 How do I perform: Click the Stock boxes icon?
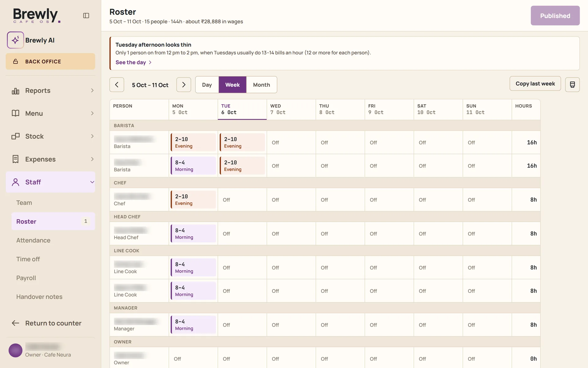tap(16, 136)
